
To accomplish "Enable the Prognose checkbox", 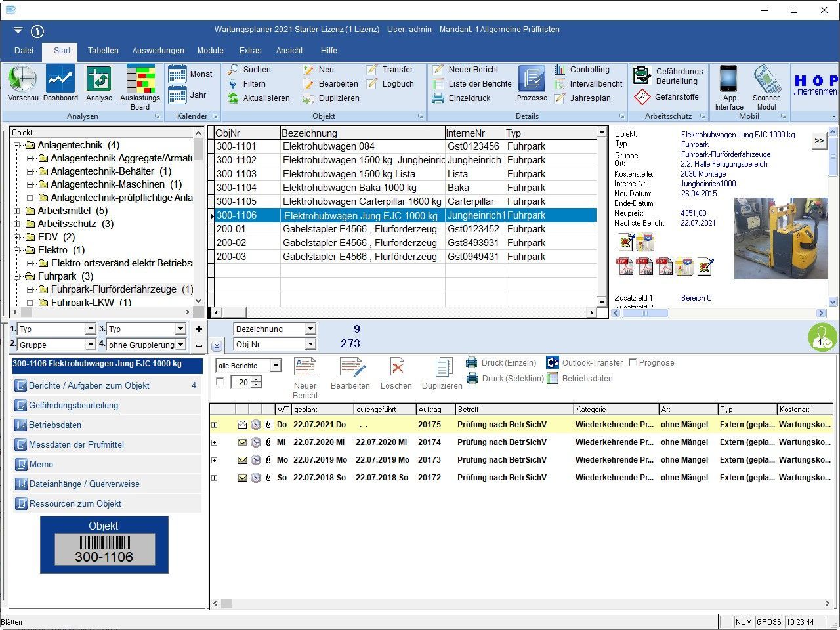I will (x=633, y=363).
